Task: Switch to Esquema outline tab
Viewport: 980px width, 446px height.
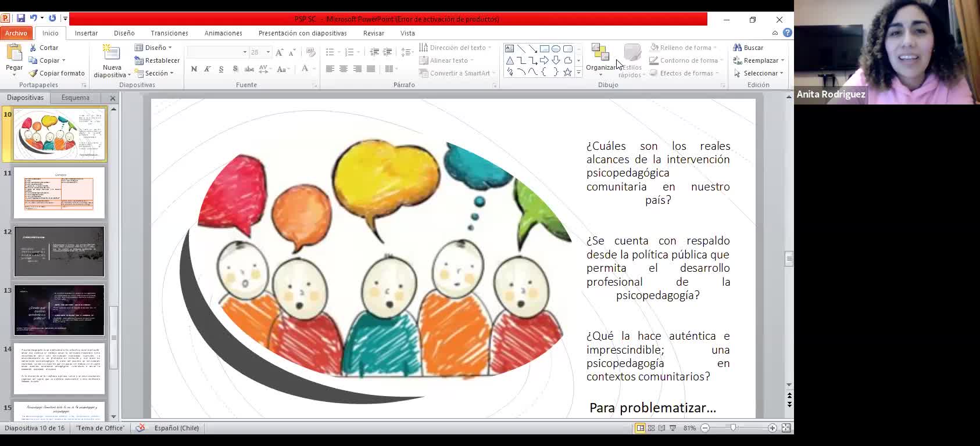Action: click(76, 98)
